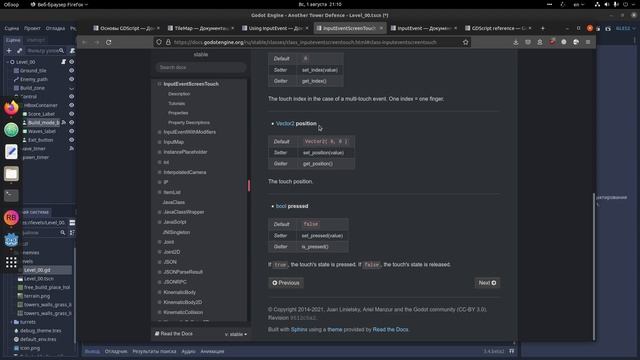This screenshot has width=640, height=360.
Task: Toggle visibility of Ground_tile node
Action: (71, 70)
